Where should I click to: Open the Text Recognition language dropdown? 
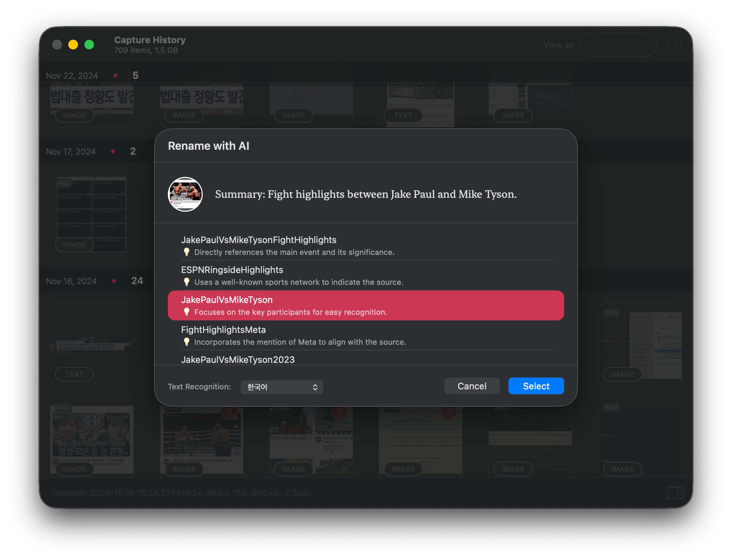pyautogui.click(x=281, y=387)
